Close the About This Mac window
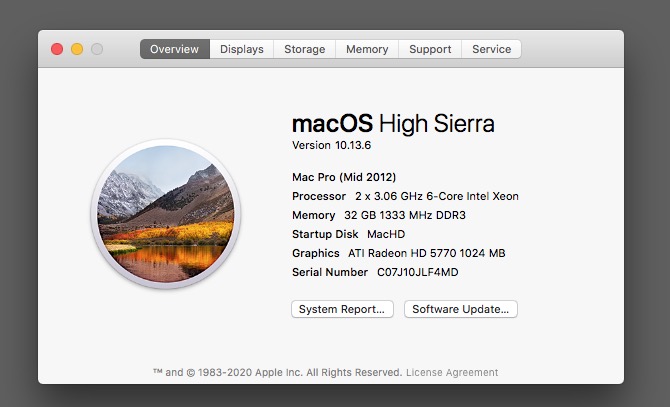Screen dimensions: 670x407 pos(57,49)
